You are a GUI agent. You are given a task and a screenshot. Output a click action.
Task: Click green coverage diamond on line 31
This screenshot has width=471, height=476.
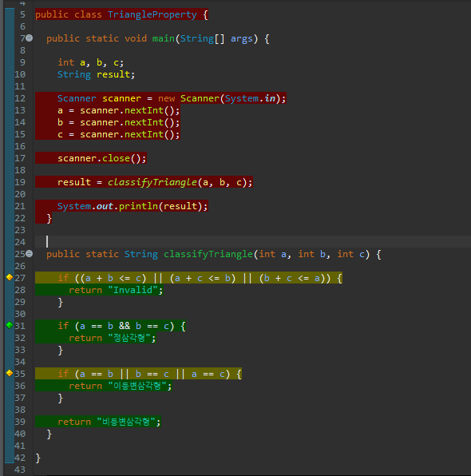click(10, 325)
